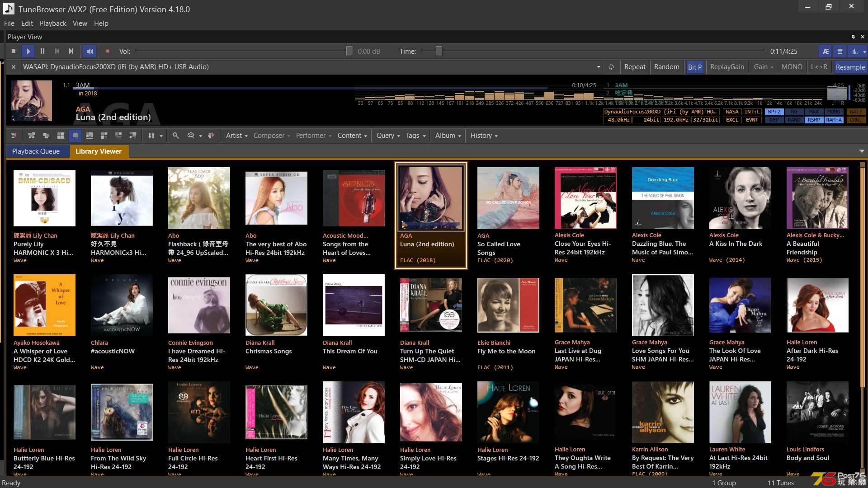This screenshot has width=868, height=488.
Task: Toggle MONO output
Action: click(792, 67)
